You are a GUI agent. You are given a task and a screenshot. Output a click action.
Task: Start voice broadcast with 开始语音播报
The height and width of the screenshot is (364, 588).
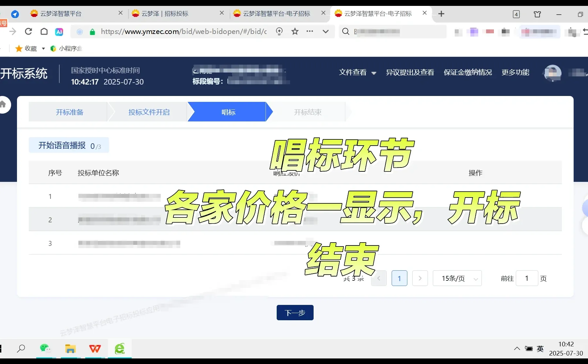pos(63,145)
